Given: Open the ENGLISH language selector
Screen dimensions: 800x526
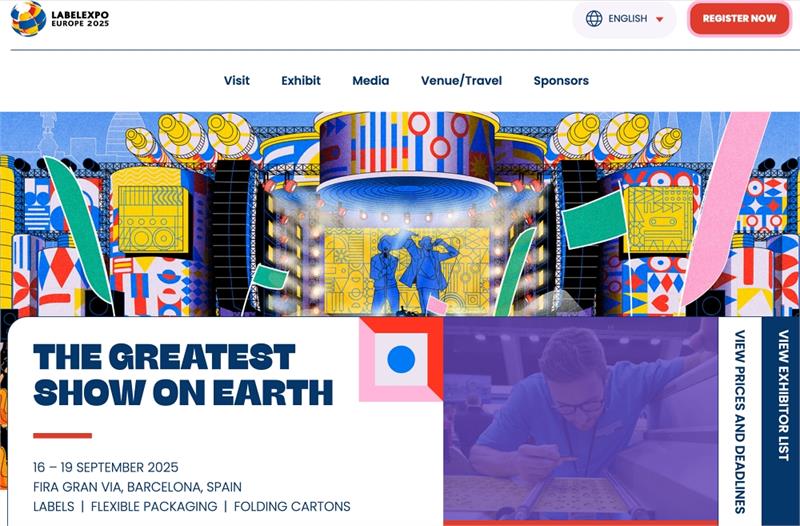Looking at the screenshot, I should point(624,19).
